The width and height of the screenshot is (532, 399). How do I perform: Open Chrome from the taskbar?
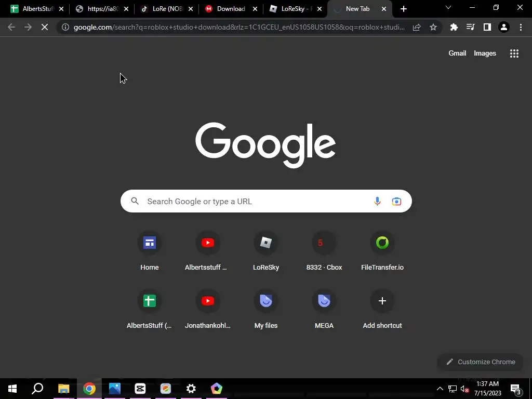pos(89,389)
